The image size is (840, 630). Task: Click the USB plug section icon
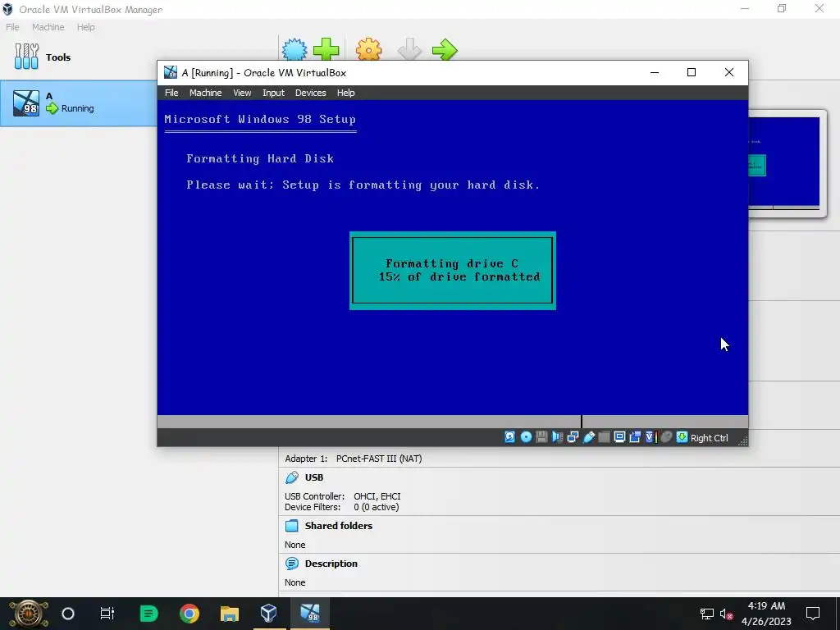[x=292, y=477]
